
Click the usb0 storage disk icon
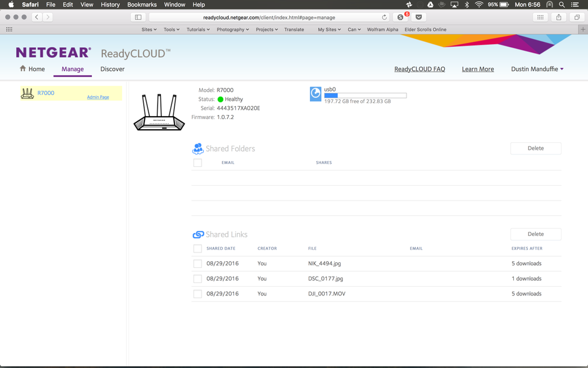pyautogui.click(x=315, y=94)
